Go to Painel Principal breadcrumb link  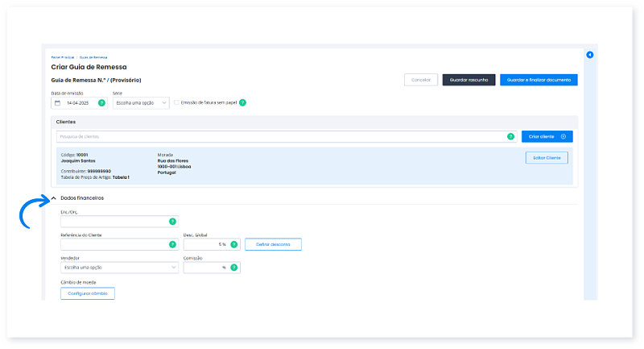pos(62,58)
